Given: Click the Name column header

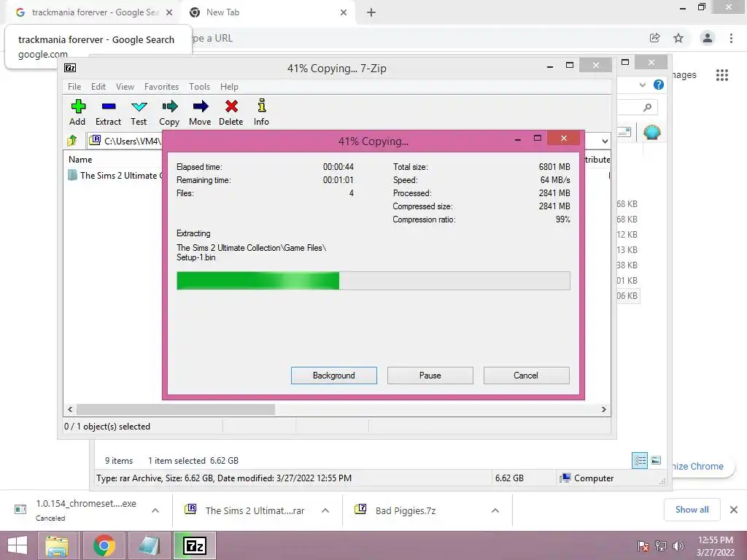Looking at the screenshot, I should coord(80,160).
